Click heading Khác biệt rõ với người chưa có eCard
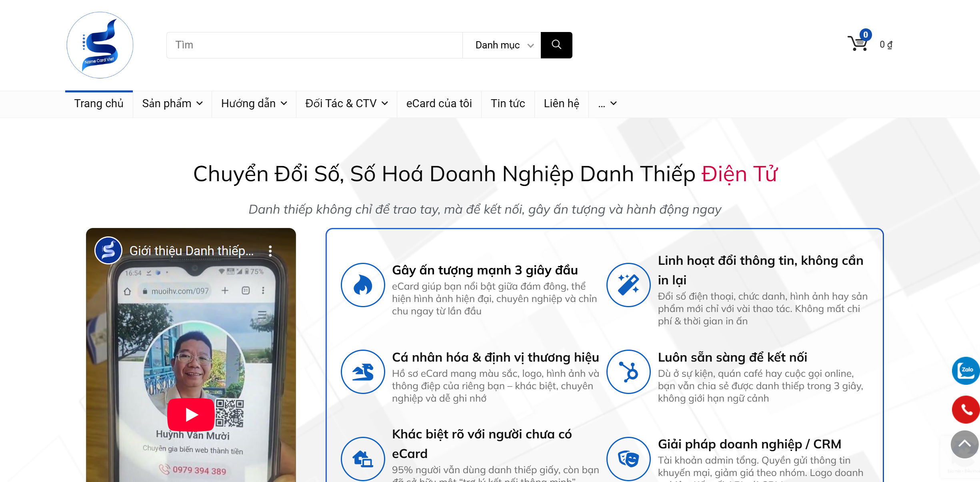The height and width of the screenshot is (482, 980). tap(482, 444)
